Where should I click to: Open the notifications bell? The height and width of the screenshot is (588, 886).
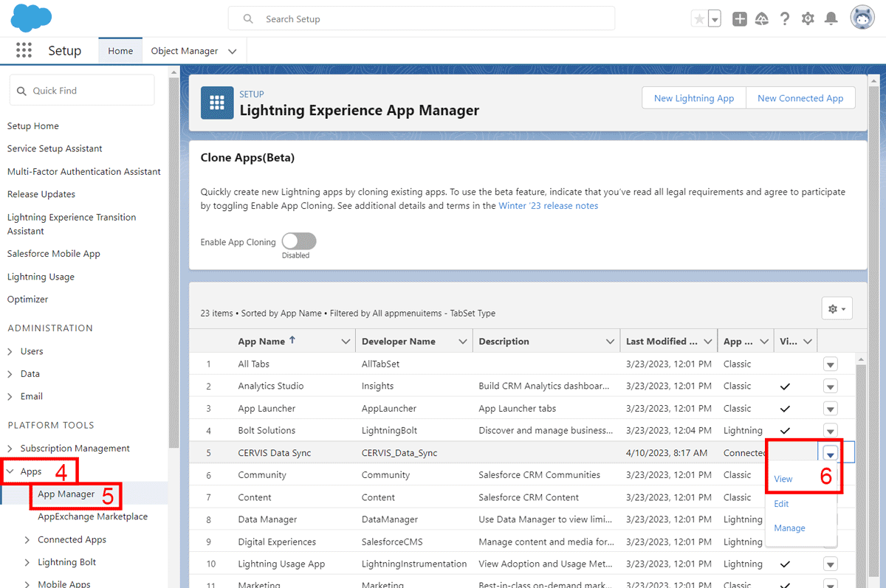[x=831, y=19]
